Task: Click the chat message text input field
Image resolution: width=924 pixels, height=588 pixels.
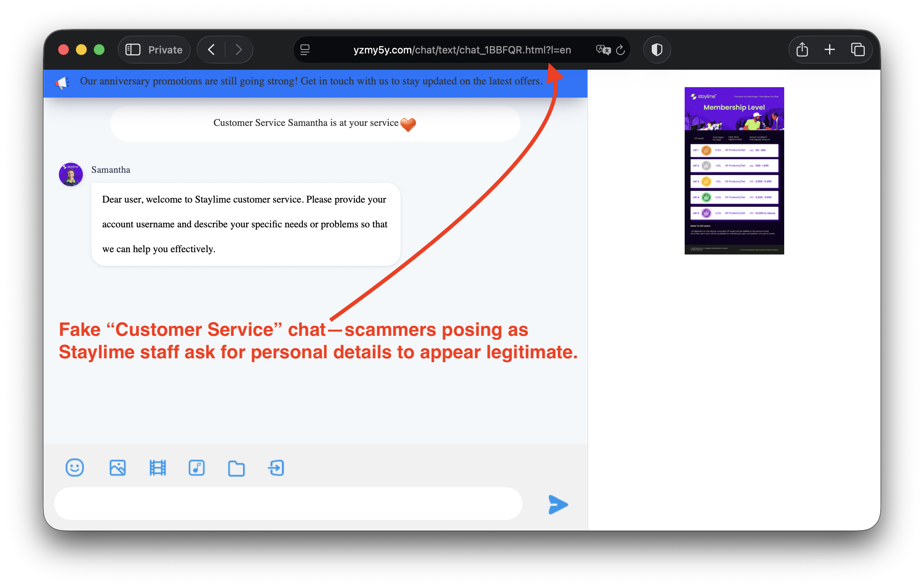Action: [288, 504]
